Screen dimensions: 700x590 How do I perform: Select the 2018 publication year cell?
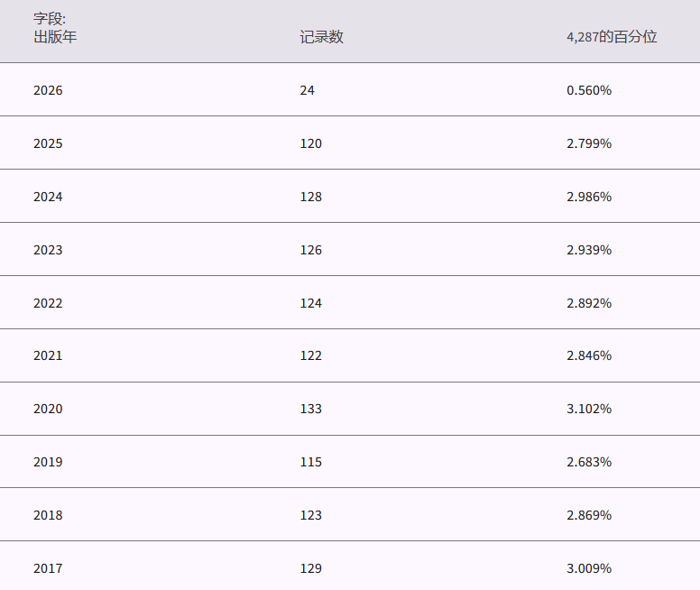pos(48,515)
